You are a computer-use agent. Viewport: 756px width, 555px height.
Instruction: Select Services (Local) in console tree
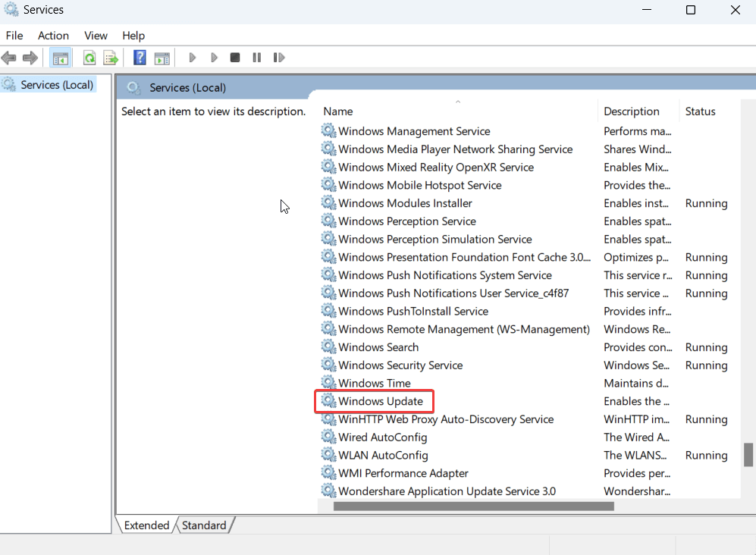click(57, 85)
